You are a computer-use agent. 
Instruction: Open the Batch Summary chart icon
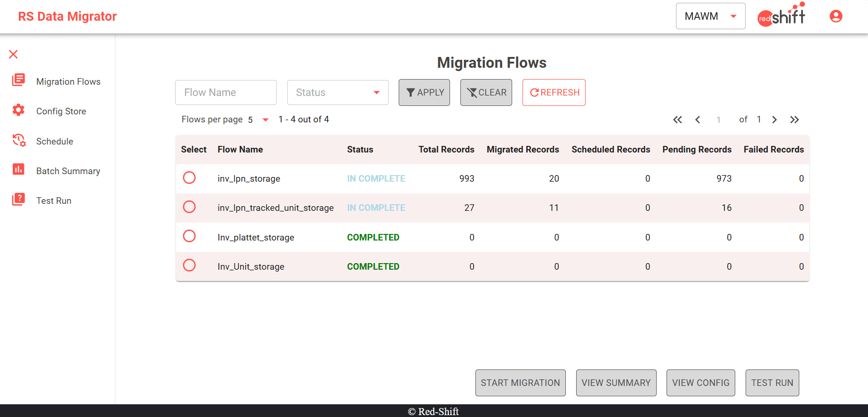[x=18, y=169]
